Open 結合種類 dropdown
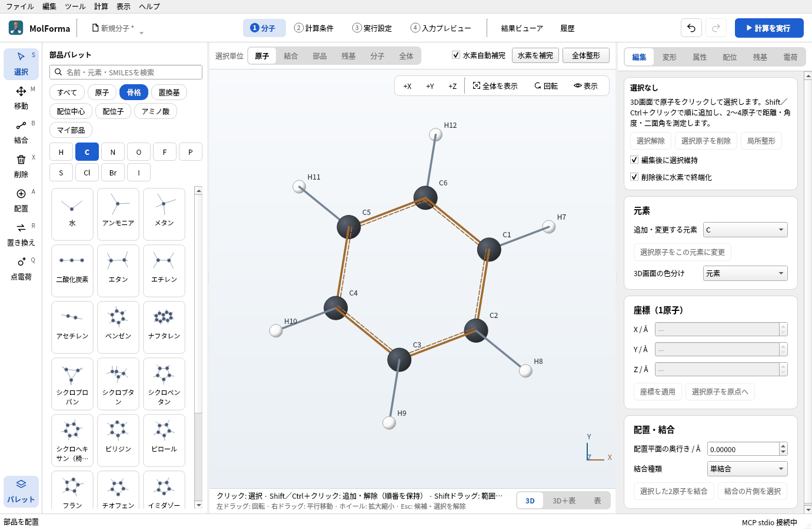 (747, 469)
